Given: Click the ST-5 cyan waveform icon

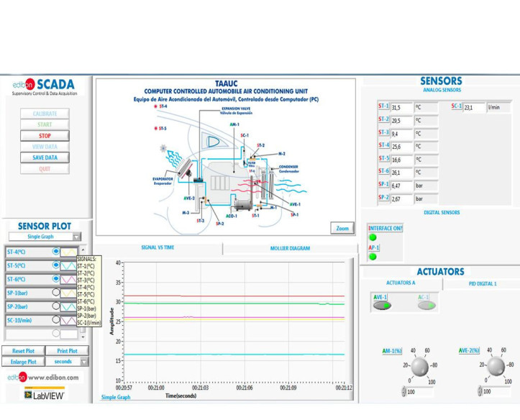Looking at the screenshot, I should (68, 265).
